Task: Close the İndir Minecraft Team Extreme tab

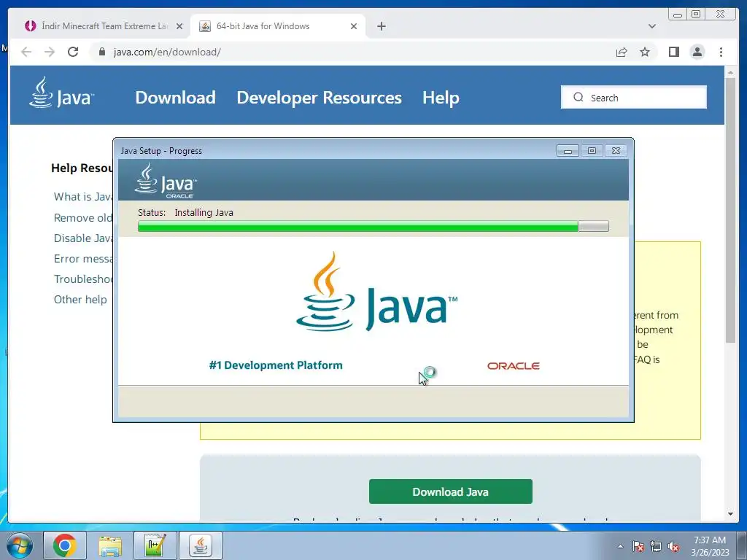Action: (x=179, y=26)
